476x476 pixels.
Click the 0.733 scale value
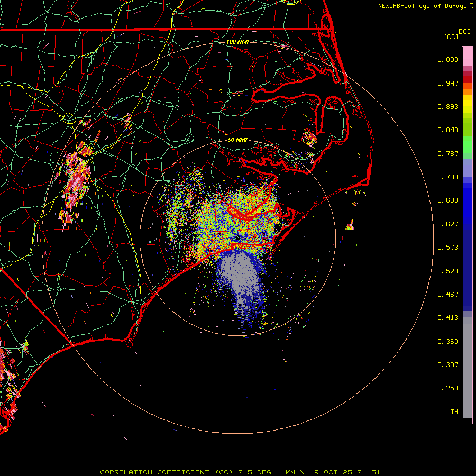pos(448,177)
